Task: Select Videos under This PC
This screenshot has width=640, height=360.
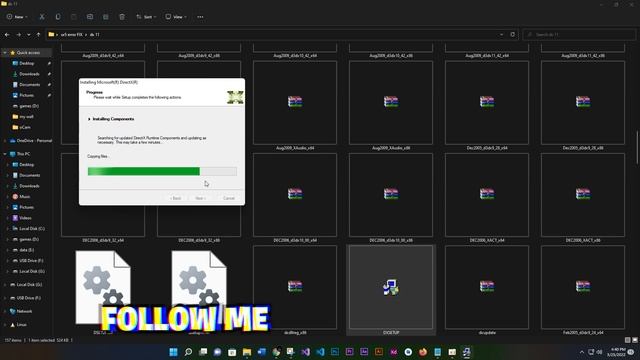Action: click(x=25, y=218)
